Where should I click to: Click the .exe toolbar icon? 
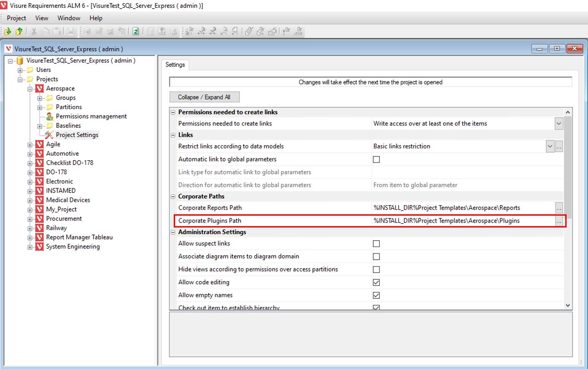pyautogui.click(x=298, y=31)
